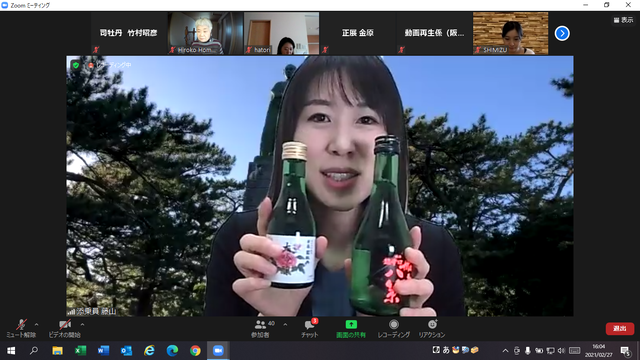Image resolution: width=640 pixels, height=360 pixels.
Task: Click the touch keyboard icon in system tray
Action: click(x=575, y=351)
